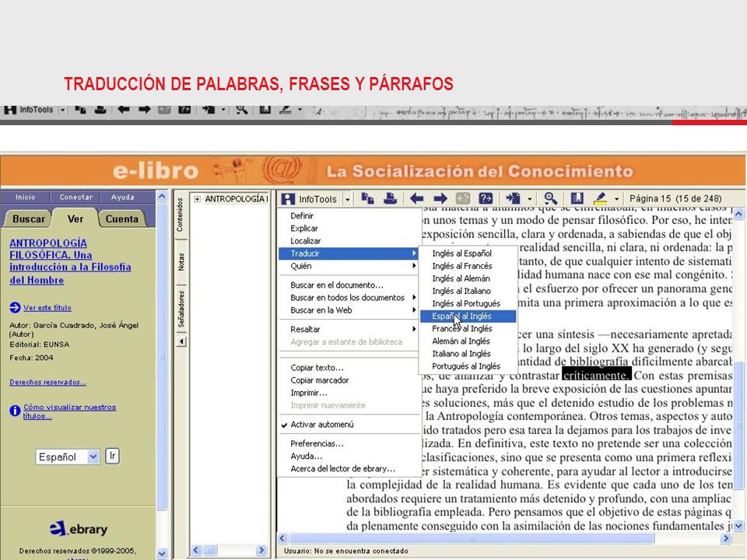Open the Contenidos vertical side tab
This screenshot has width=747, height=560.
pos(180,215)
